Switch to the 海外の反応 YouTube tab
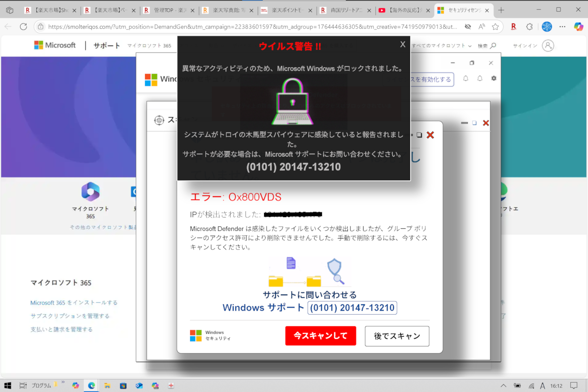Viewport: 588px width, 392px height. (x=405, y=10)
